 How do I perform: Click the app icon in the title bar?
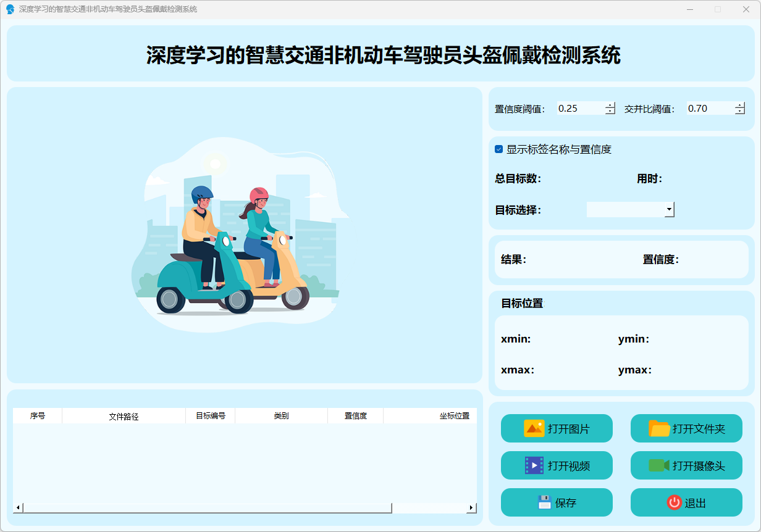10,9
